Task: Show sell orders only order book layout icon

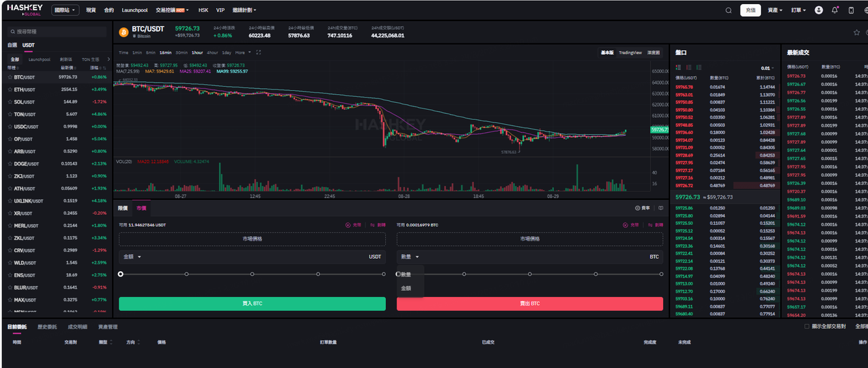Action: point(689,68)
